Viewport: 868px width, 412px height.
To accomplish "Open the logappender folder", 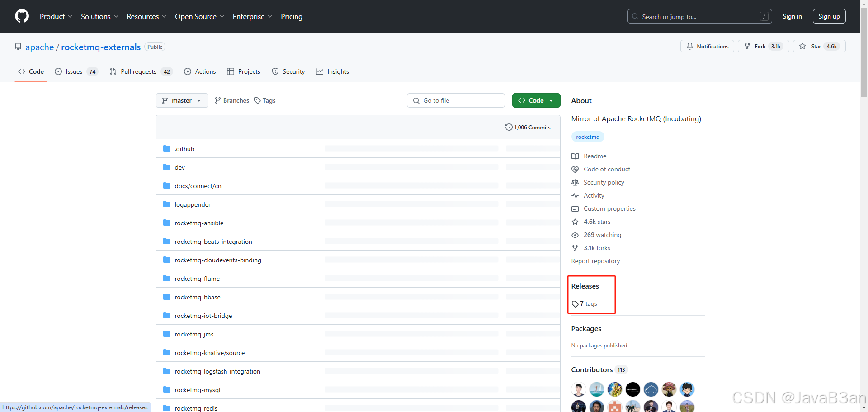I will [193, 204].
